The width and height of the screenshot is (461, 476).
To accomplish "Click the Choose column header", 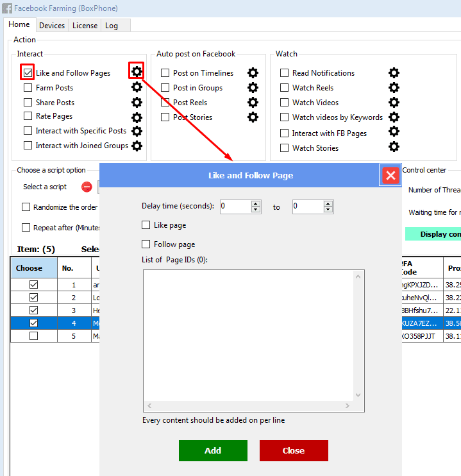I will point(34,268).
